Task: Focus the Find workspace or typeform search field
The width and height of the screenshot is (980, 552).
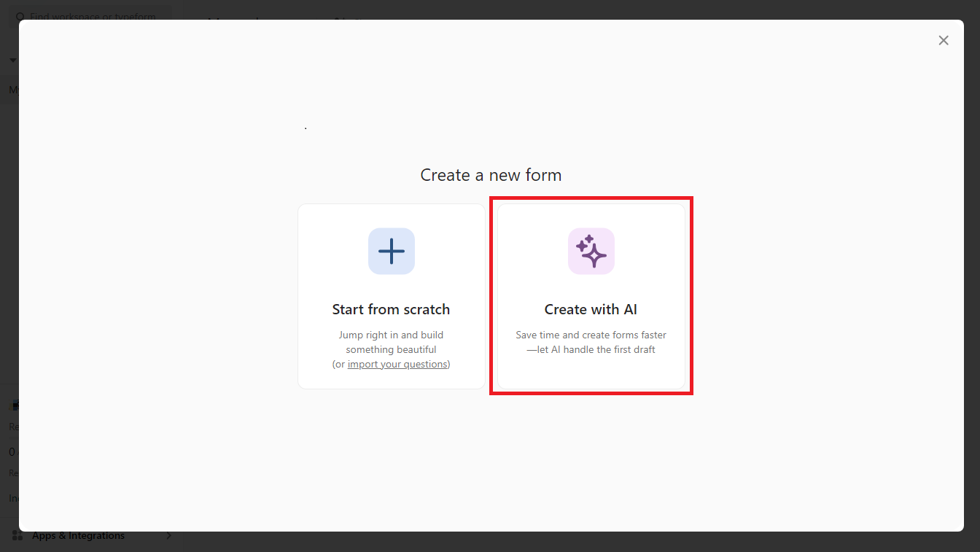Action: [91, 16]
